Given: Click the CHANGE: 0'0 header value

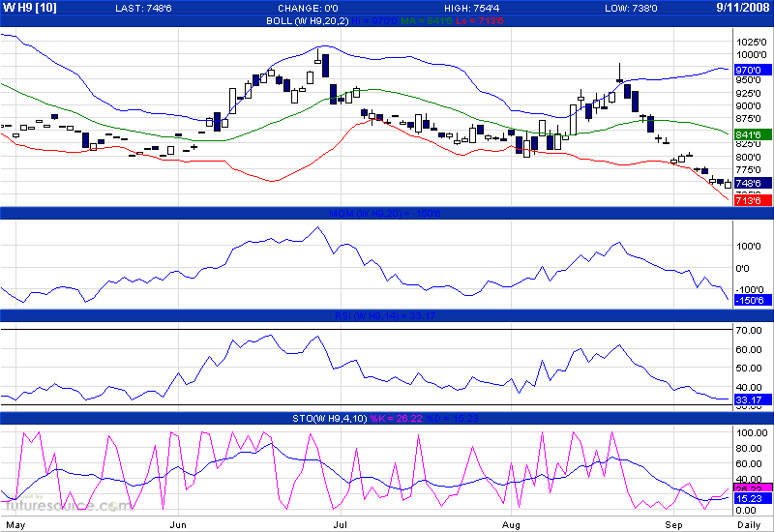Looking at the screenshot, I should click(308, 9).
